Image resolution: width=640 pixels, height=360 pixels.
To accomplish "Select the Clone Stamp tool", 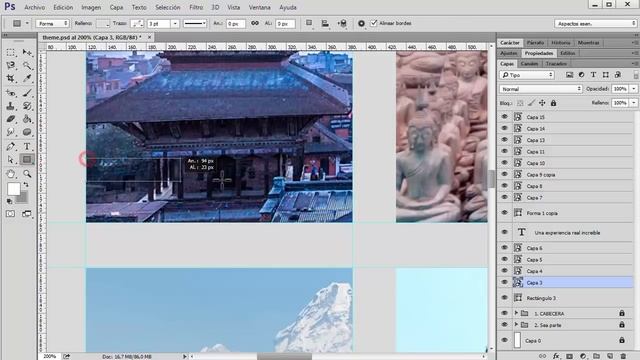I will pyautogui.click(x=11, y=106).
